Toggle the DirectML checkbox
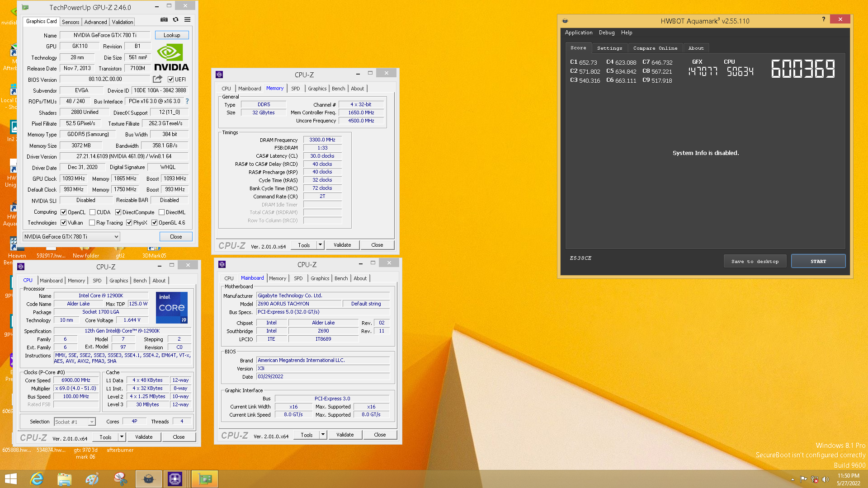 coord(161,212)
